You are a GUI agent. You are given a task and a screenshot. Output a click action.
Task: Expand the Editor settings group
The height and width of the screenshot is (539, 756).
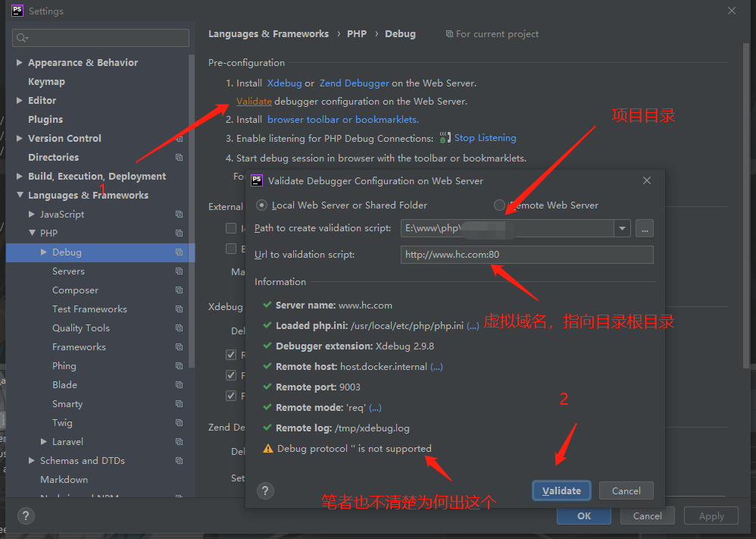[x=19, y=100]
